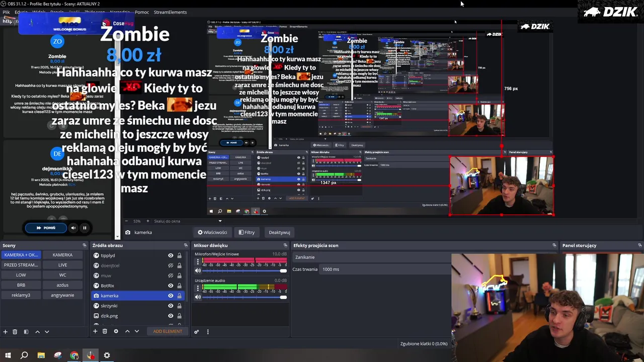
Task: Open source properties gear in Źródła toolbar
Action: pyautogui.click(x=116, y=331)
